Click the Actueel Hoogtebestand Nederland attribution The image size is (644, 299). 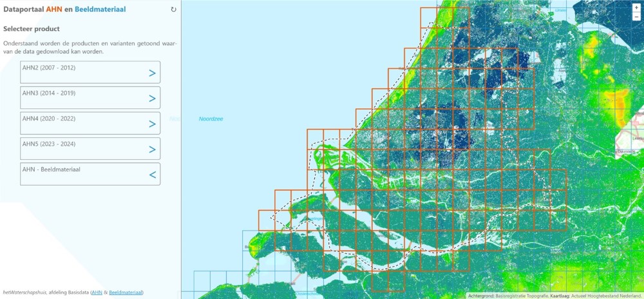click(x=607, y=296)
